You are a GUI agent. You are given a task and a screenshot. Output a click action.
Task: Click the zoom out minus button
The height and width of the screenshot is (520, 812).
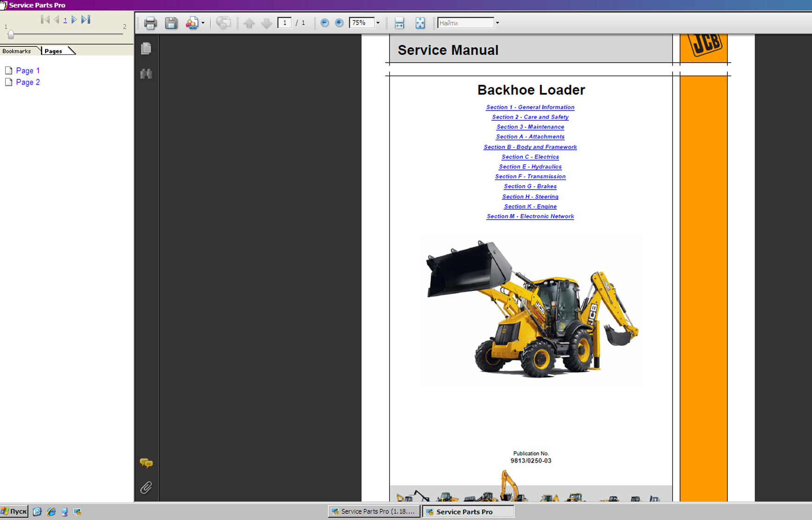click(325, 23)
